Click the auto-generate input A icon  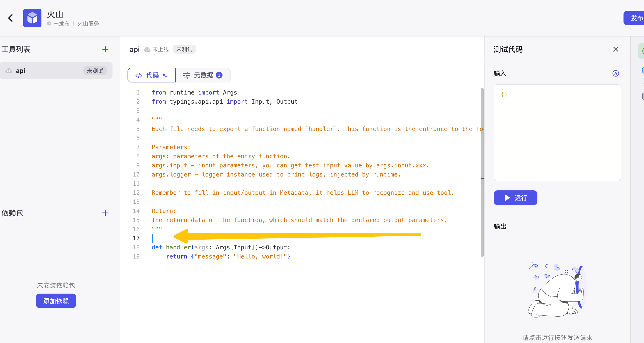(x=616, y=73)
